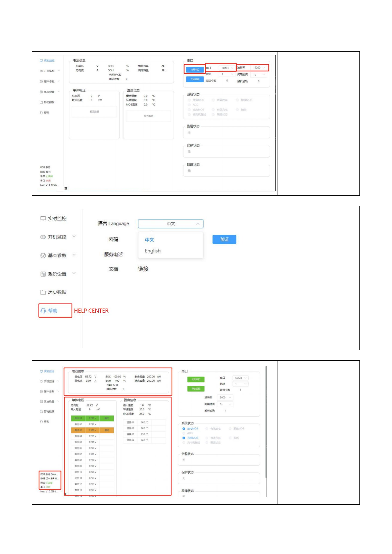Click the hamburger menu icon in top screenshot
The width and height of the screenshot is (392, 554).
click(x=66, y=188)
